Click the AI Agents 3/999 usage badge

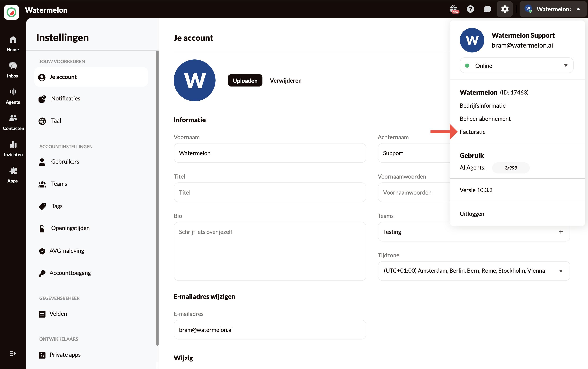tap(511, 168)
